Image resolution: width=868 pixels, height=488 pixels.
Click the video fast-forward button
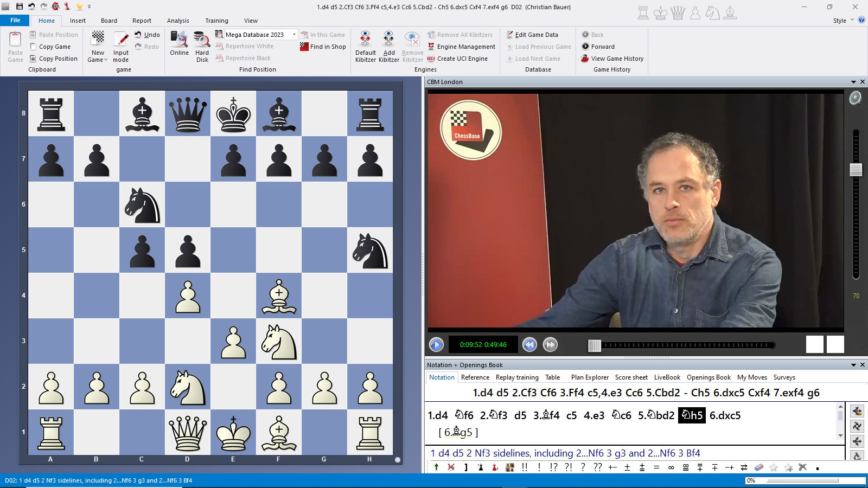(x=550, y=345)
